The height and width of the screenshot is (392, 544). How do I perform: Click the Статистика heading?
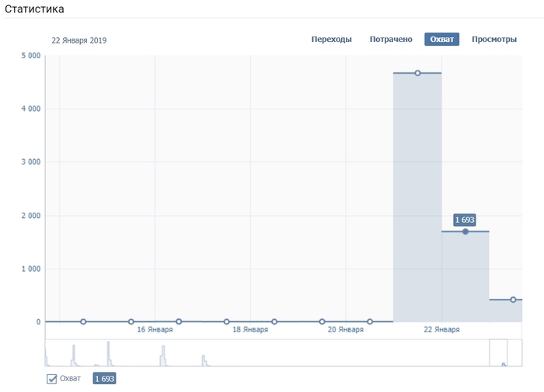click(35, 9)
